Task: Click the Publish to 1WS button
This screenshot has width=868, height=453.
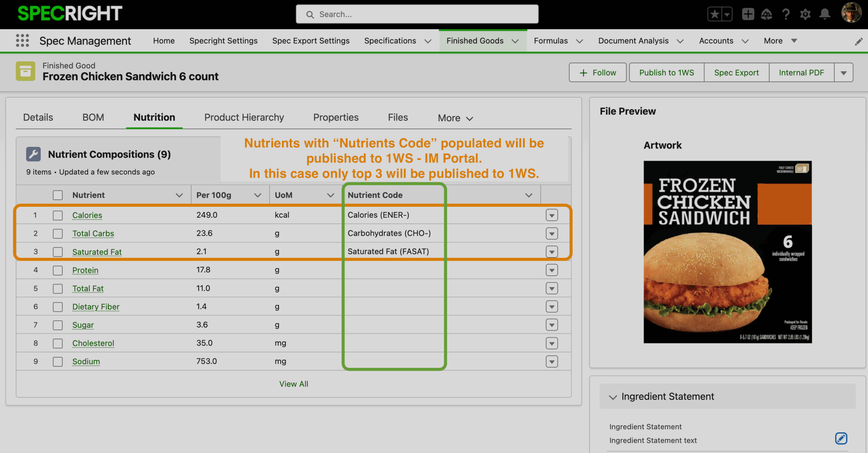Action: click(x=666, y=73)
